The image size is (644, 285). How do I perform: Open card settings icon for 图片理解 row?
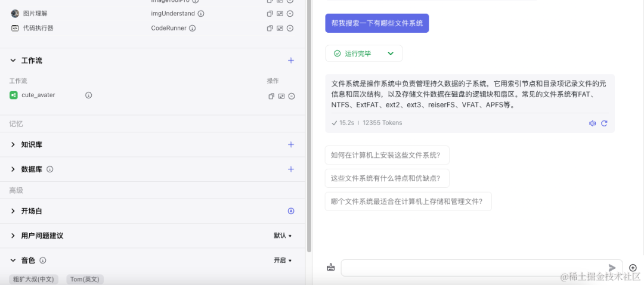click(x=280, y=14)
